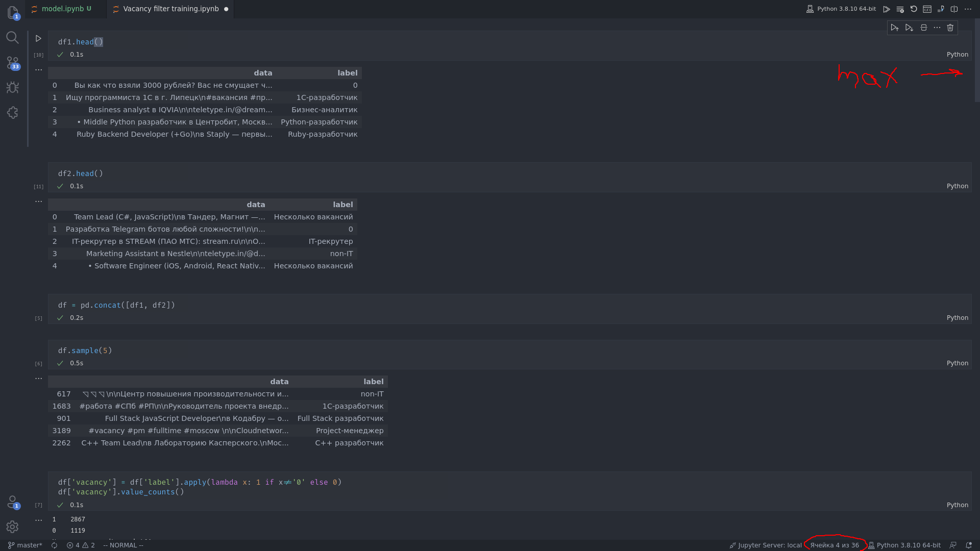Delete the df1.head() cell
The width and height of the screenshot is (980, 551).
click(950, 28)
